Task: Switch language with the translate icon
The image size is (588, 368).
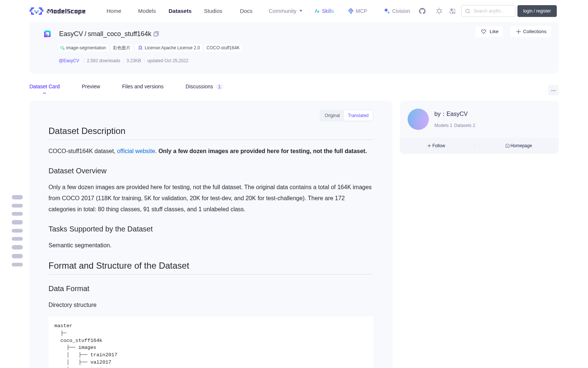Action: point(453,11)
